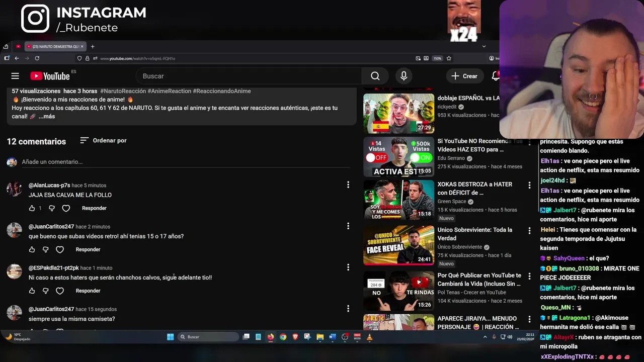The image size is (644, 362).
Task: Go to the YouTube home logo
Action: [x=50, y=76]
